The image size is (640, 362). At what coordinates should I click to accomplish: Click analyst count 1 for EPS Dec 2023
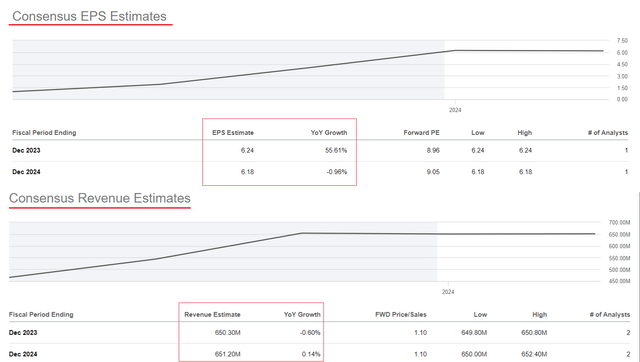pos(626,150)
